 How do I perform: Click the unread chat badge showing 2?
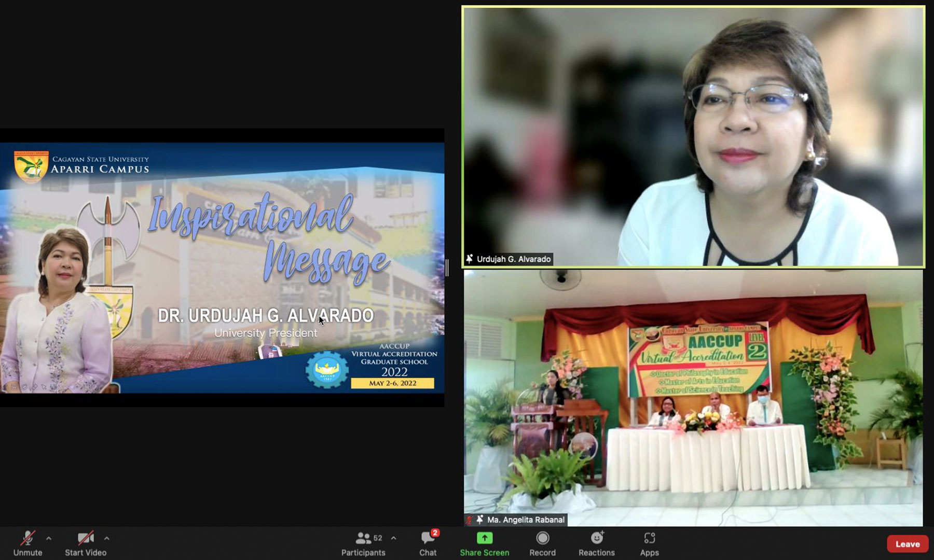pos(435,533)
